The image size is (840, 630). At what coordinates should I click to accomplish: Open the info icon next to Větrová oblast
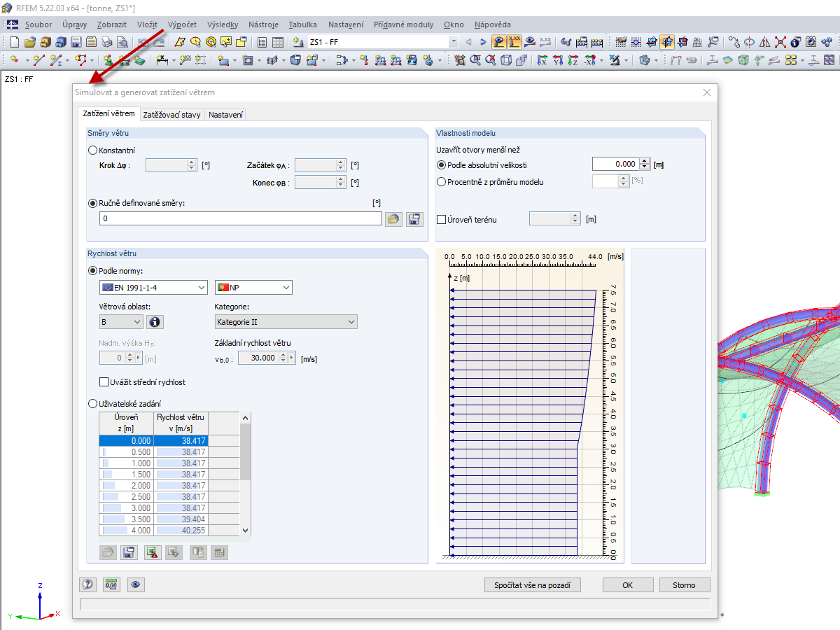coord(155,321)
